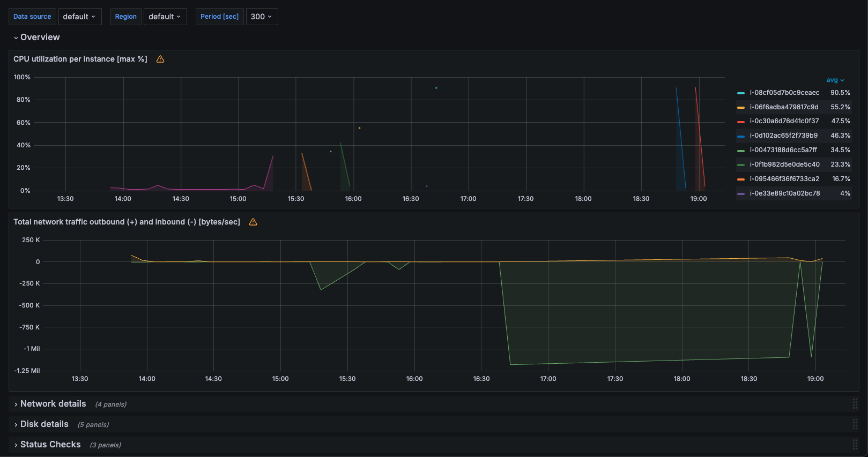
Task: Click the red color swatch for i-0c30a6d76d41c0f37
Action: point(741,122)
